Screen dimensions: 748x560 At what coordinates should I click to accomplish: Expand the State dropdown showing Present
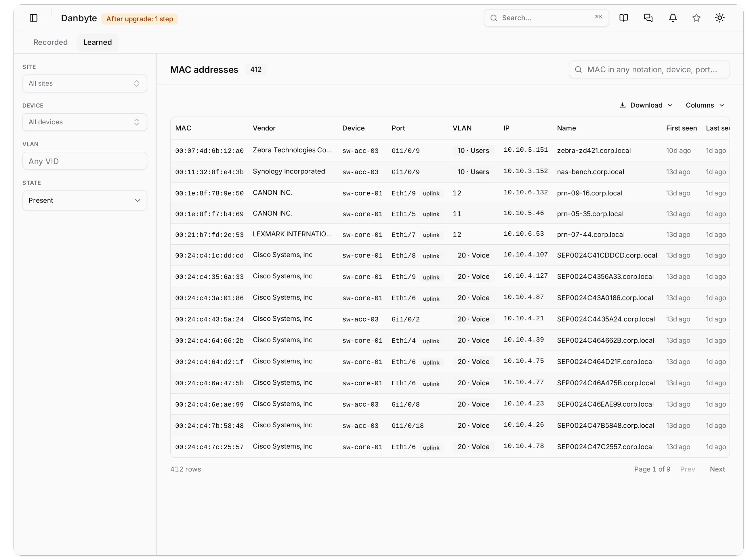pyautogui.click(x=85, y=200)
